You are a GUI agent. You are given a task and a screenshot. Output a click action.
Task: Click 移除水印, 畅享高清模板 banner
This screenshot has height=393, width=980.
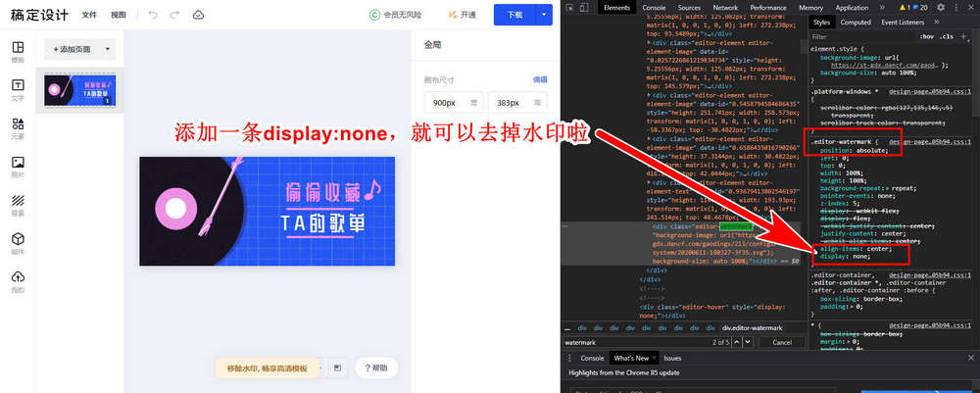[x=268, y=368]
